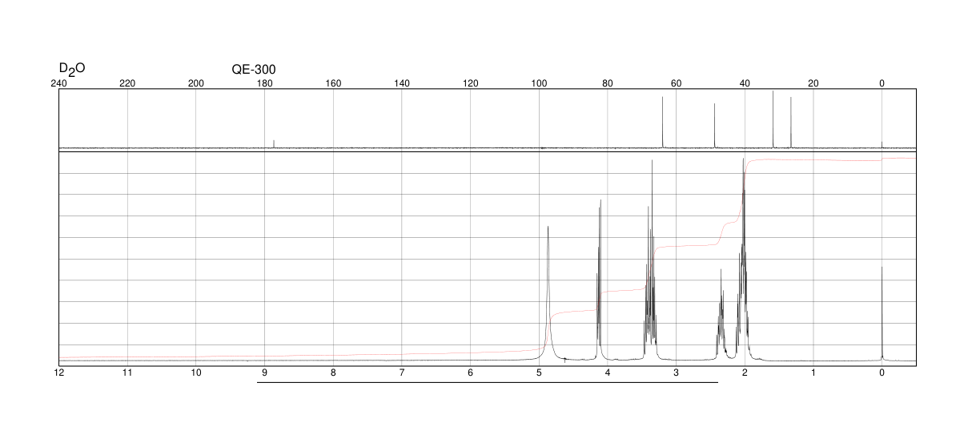The height and width of the screenshot is (423, 980).
Task: Click the 11 ppm proton axis label
Action: [127, 373]
